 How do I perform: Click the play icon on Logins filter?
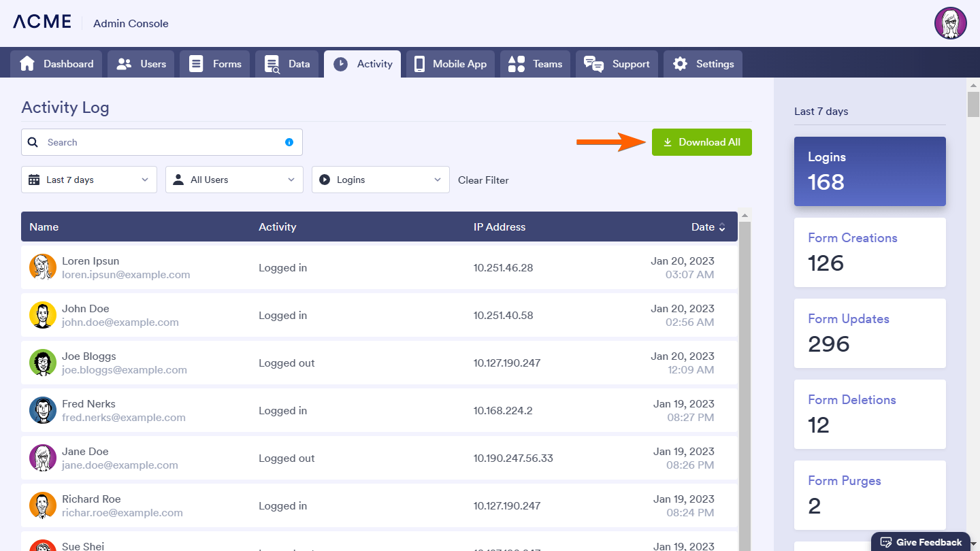[x=325, y=180]
